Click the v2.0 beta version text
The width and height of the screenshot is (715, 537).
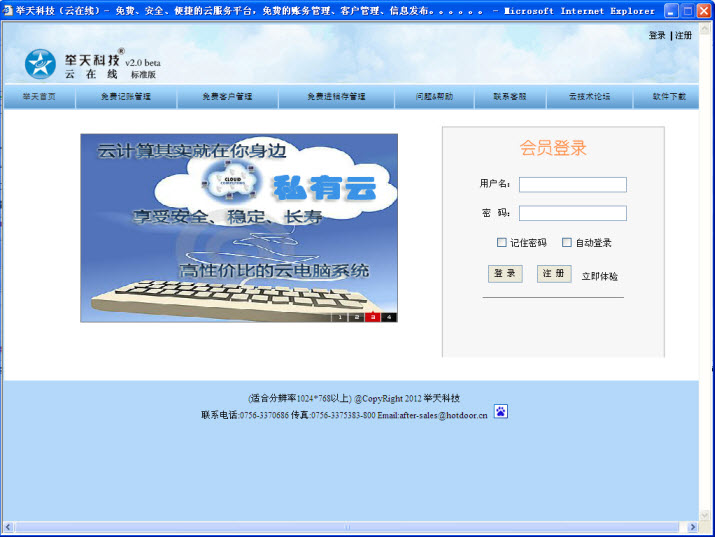[x=143, y=63]
